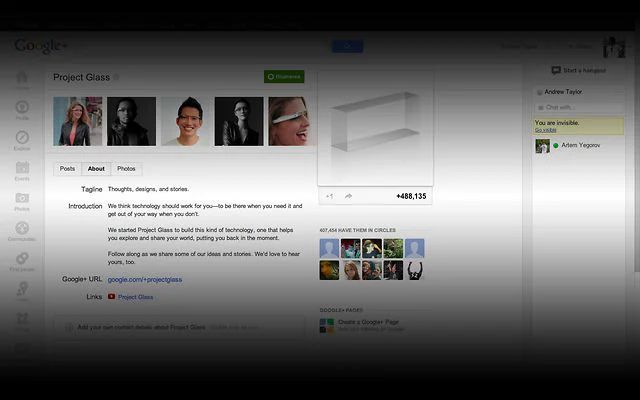The height and width of the screenshot is (400, 640).
Task: Open the Profile icon in left sidebar
Action: (x=22, y=107)
